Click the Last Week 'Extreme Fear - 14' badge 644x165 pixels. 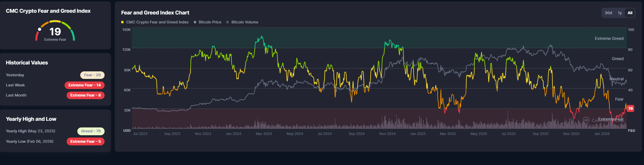[x=84, y=85]
